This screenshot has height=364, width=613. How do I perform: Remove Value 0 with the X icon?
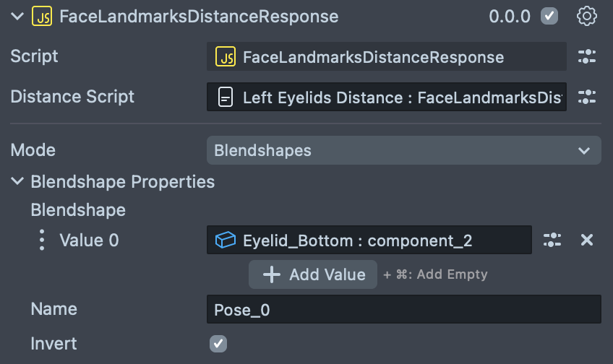pos(587,240)
